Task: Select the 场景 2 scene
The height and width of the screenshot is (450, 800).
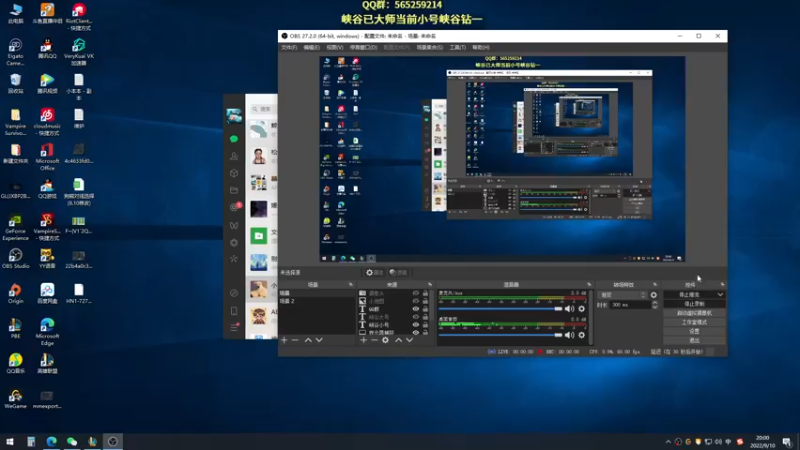Action: click(x=316, y=301)
